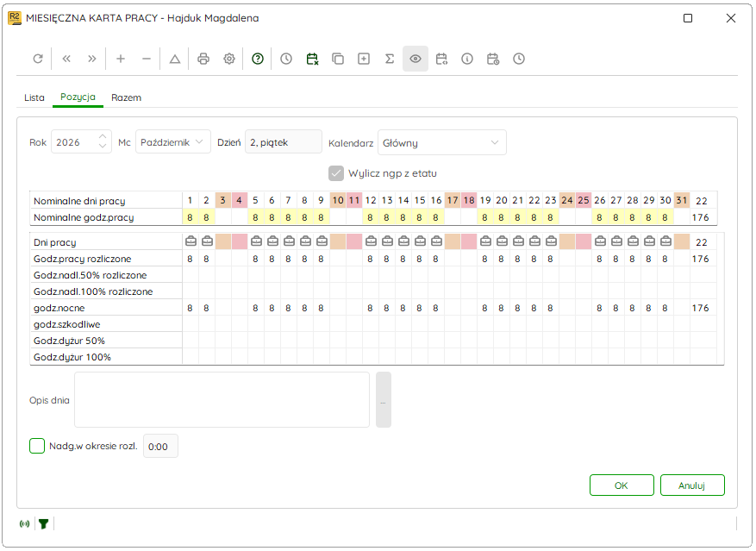Switch to the Razem tab
756x551 pixels.
[x=127, y=97]
